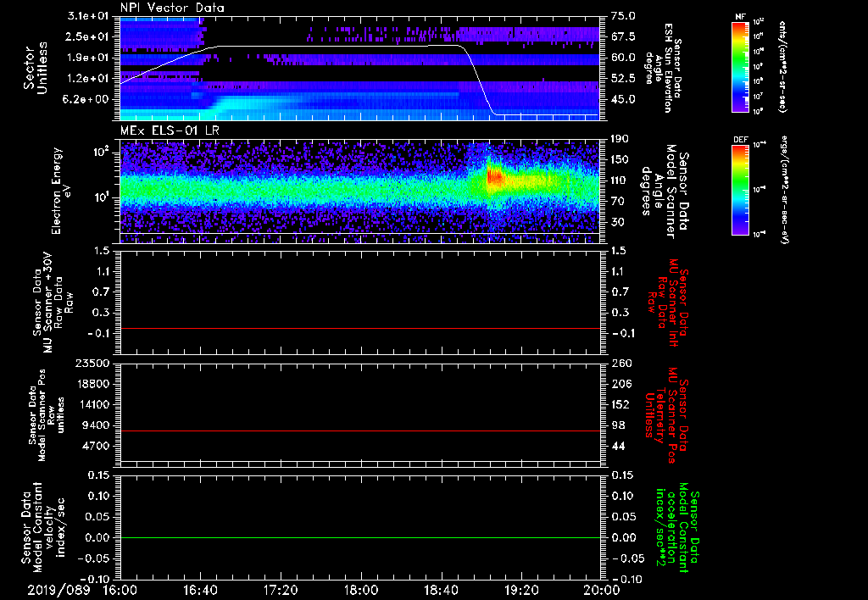Click the 98 telemetry tick label

[618, 425]
